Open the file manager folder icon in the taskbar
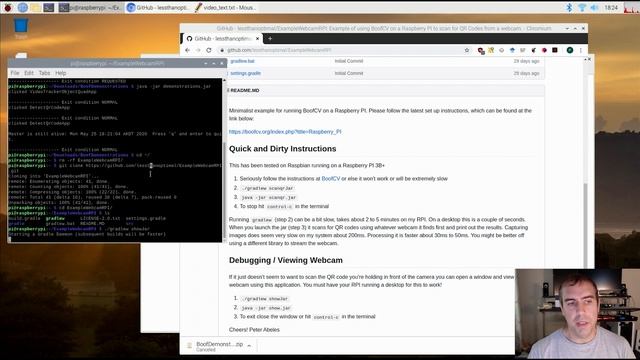 (x=36, y=7)
